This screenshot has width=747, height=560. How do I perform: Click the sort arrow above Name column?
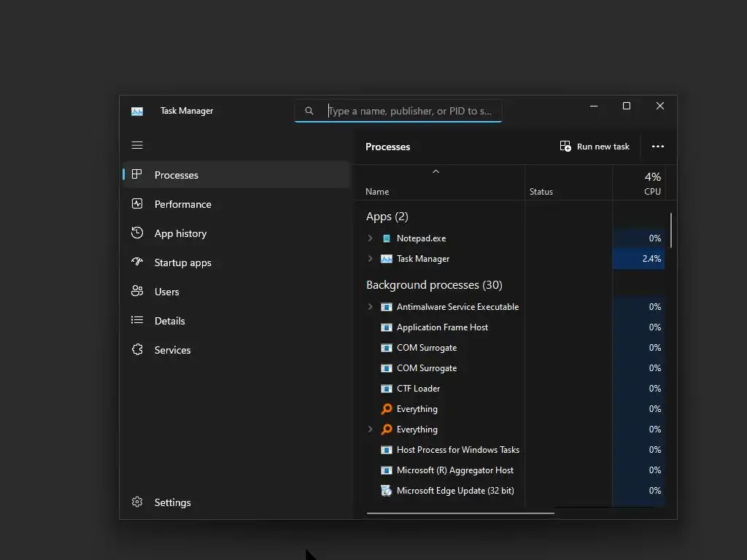click(436, 171)
